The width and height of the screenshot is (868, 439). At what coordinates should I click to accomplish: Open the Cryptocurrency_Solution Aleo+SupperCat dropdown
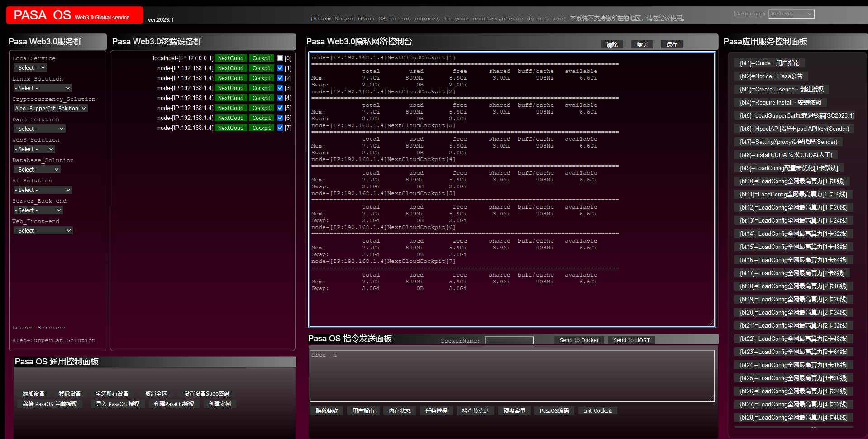50,108
